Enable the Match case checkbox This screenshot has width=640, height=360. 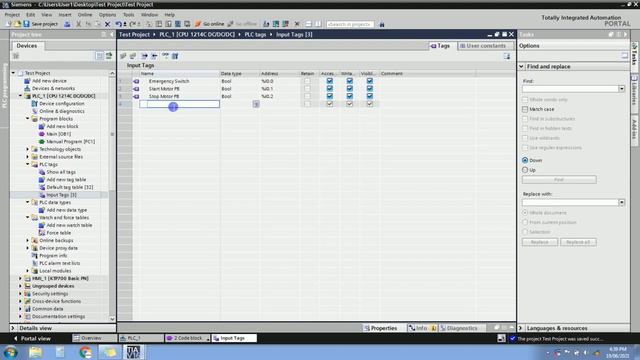[525, 109]
